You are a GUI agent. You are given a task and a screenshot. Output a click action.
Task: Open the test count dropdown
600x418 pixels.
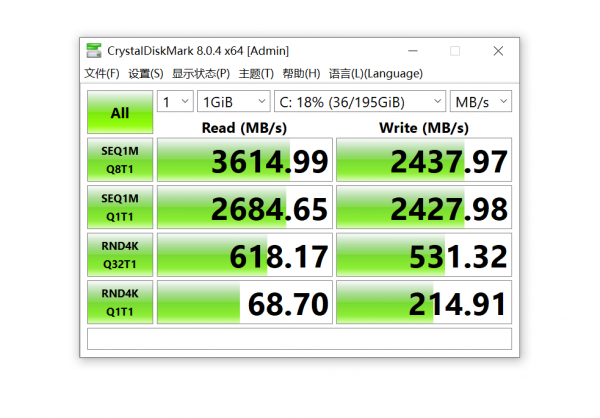174,102
